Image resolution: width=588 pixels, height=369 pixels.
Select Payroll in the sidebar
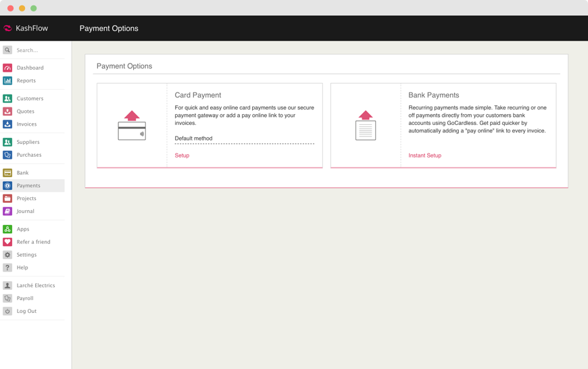point(25,298)
